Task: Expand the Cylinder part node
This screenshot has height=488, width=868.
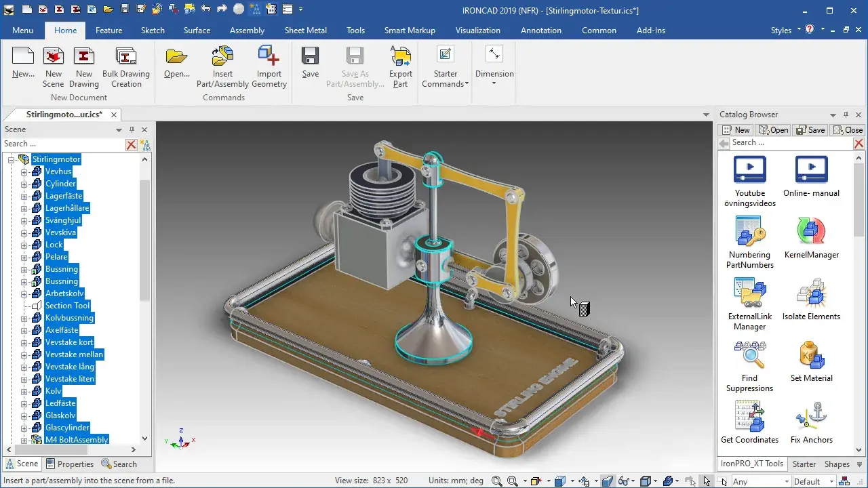Action: pyautogui.click(x=24, y=184)
